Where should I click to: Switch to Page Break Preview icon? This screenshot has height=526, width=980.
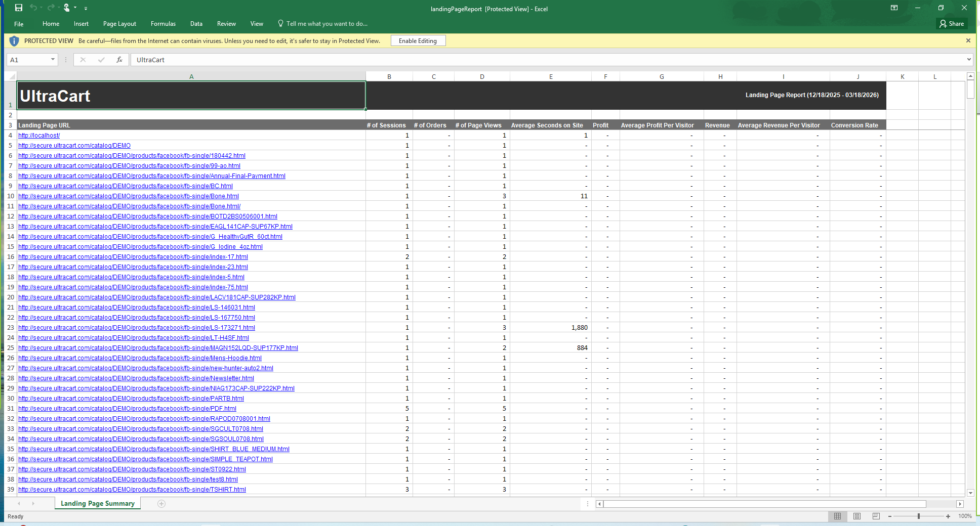tap(876, 516)
